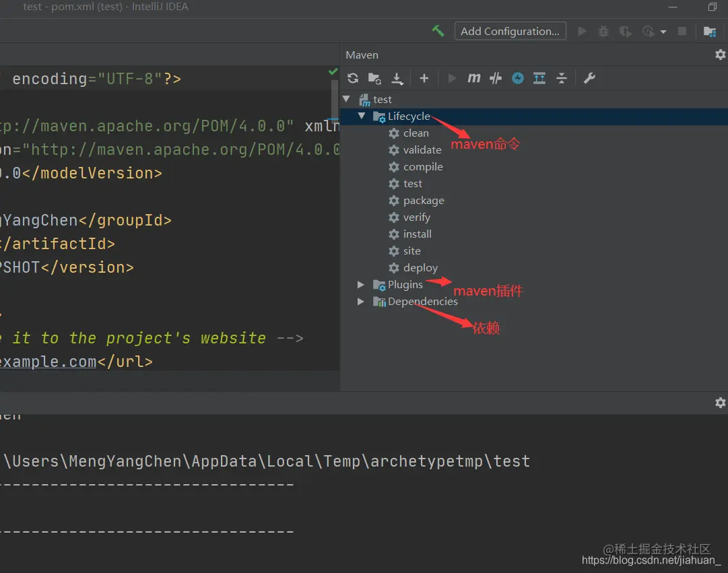The width and height of the screenshot is (728, 573).
Task: Click the Reload All Maven Projects icon
Action: pyautogui.click(x=353, y=78)
